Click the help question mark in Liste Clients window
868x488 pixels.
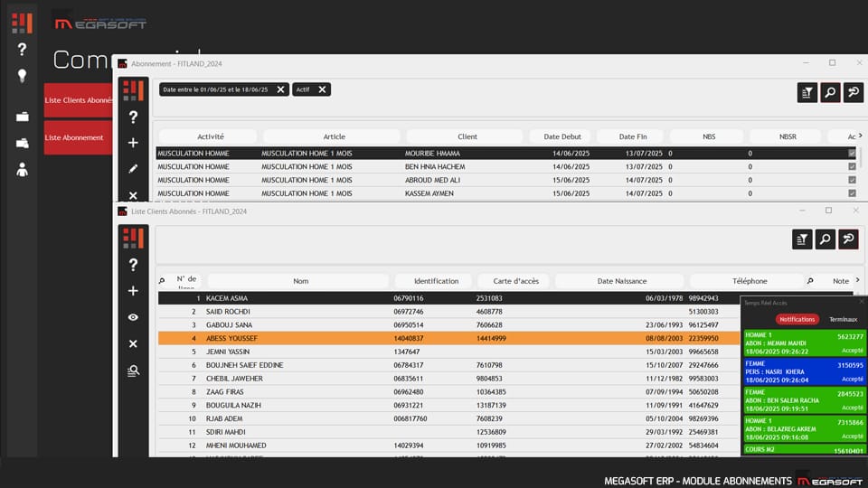pos(133,265)
